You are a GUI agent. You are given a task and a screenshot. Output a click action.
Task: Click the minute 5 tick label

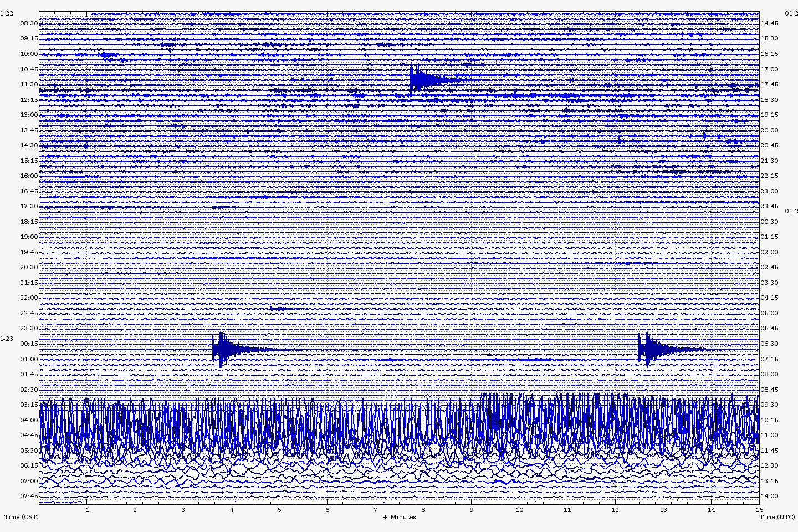coord(279,510)
